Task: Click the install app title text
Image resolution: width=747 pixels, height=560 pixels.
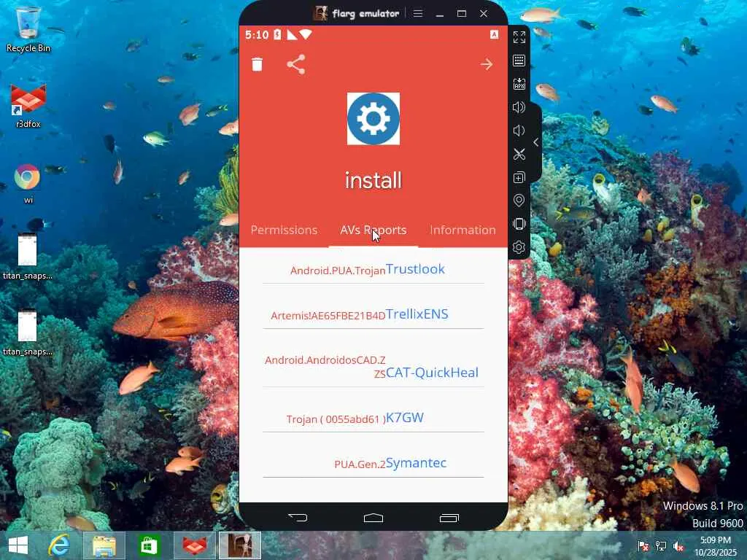Action: 373,181
